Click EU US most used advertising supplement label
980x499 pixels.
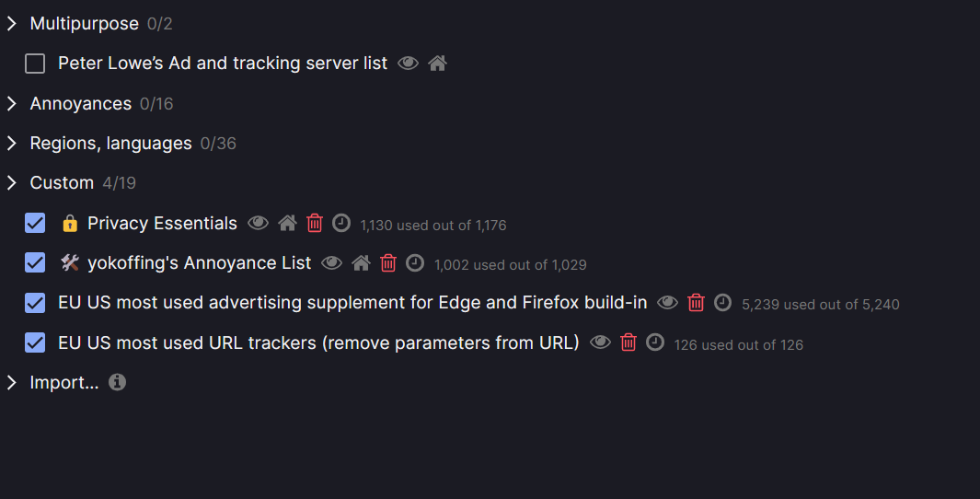pyautogui.click(x=352, y=303)
